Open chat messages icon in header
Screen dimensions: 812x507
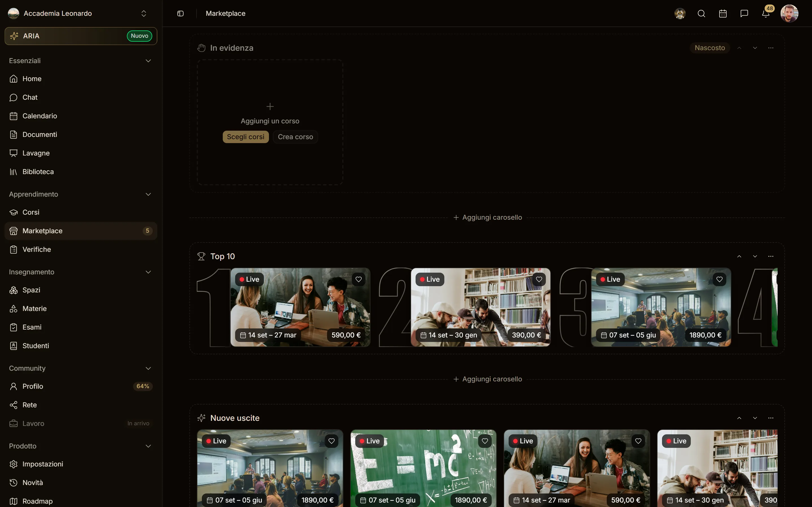tap(744, 14)
